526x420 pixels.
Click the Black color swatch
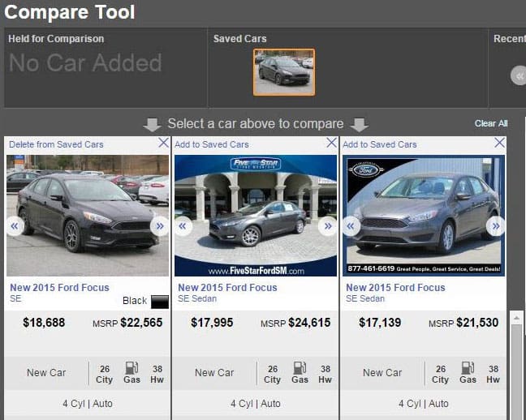(160, 302)
